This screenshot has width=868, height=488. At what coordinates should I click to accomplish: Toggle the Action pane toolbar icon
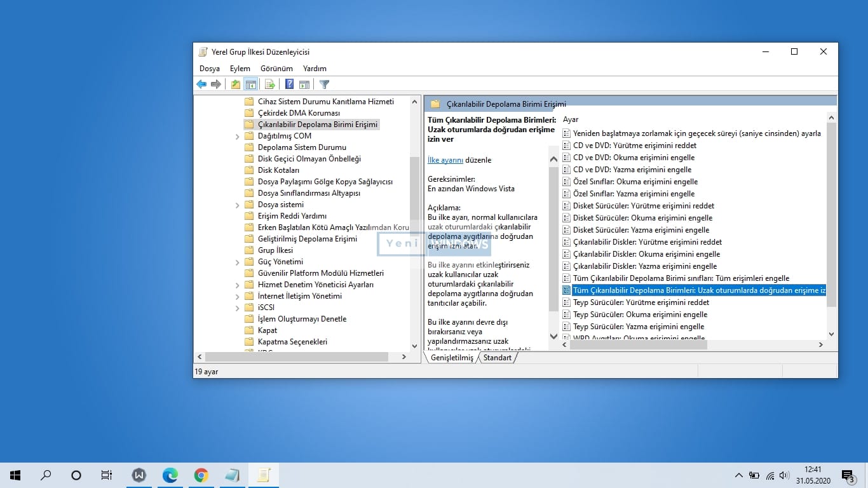(x=304, y=84)
